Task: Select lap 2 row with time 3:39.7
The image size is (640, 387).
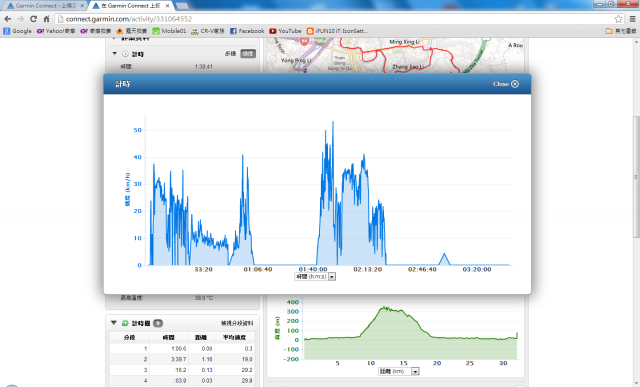Action: point(182,359)
